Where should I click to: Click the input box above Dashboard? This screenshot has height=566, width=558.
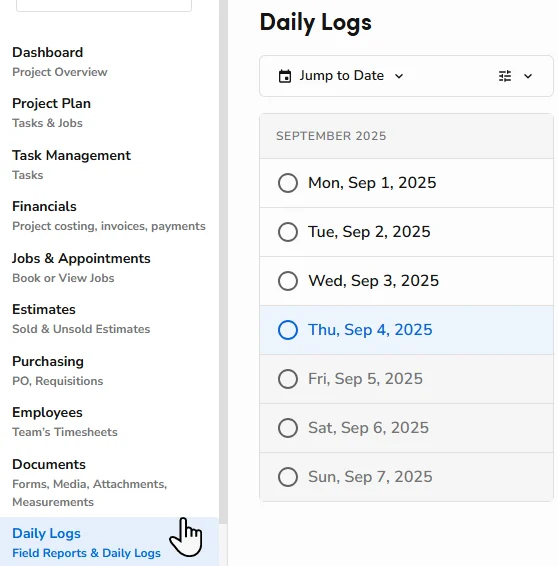(x=104, y=5)
